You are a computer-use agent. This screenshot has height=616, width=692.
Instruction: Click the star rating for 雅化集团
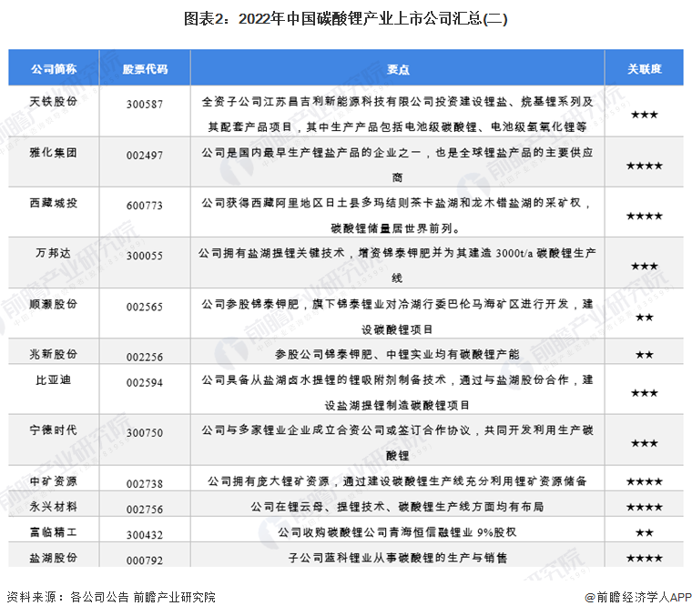pyautogui.click(x=645, y=166)
